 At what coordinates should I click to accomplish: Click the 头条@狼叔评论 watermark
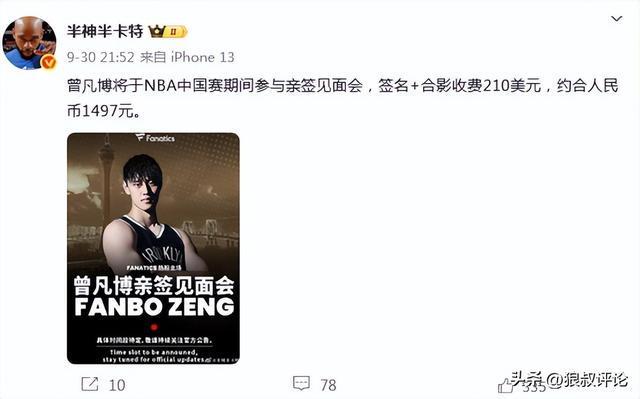(x=569, y=380)
